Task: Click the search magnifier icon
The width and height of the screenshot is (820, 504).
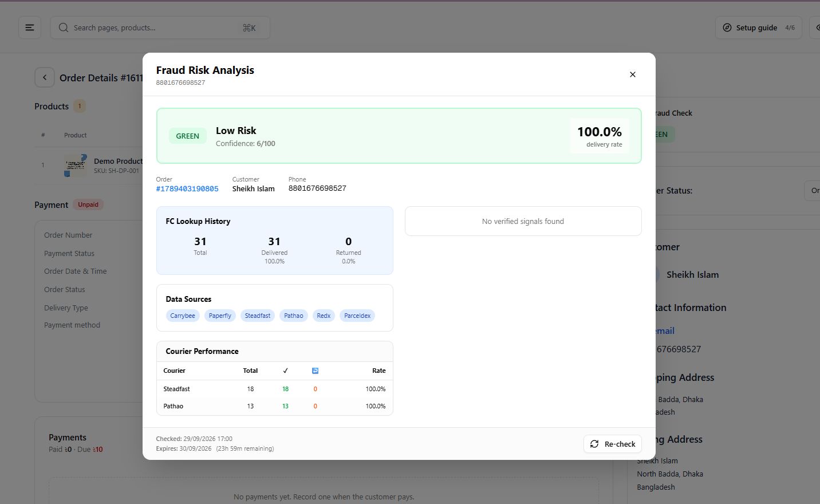Action: click(x=64, y=27)
